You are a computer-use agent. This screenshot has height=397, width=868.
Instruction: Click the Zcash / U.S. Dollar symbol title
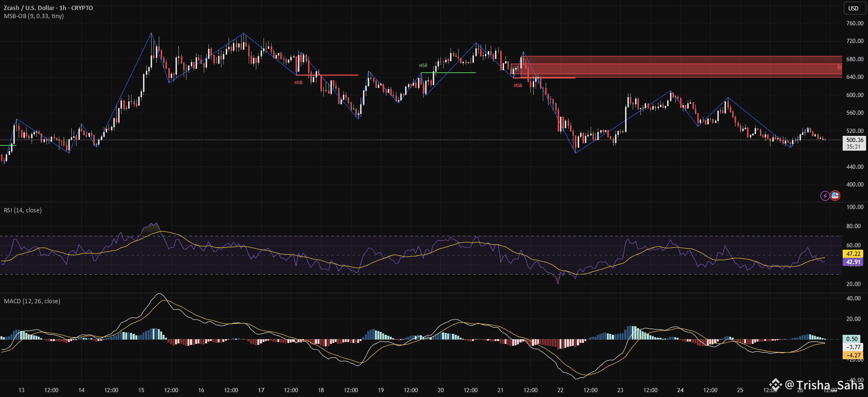tap(48, 8)
